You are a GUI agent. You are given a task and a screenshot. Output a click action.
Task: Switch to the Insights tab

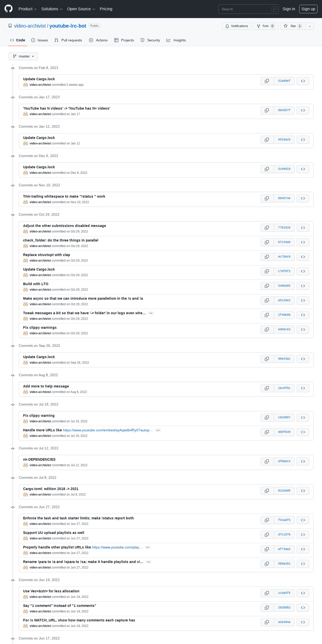176,40
